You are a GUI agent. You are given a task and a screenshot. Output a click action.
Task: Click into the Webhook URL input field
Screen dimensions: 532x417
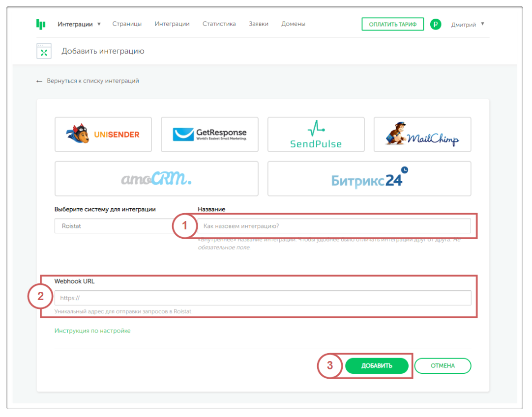(x=263, y=298)
